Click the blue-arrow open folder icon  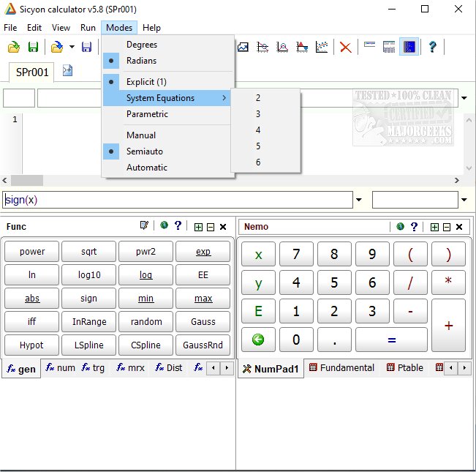(57, 47)
